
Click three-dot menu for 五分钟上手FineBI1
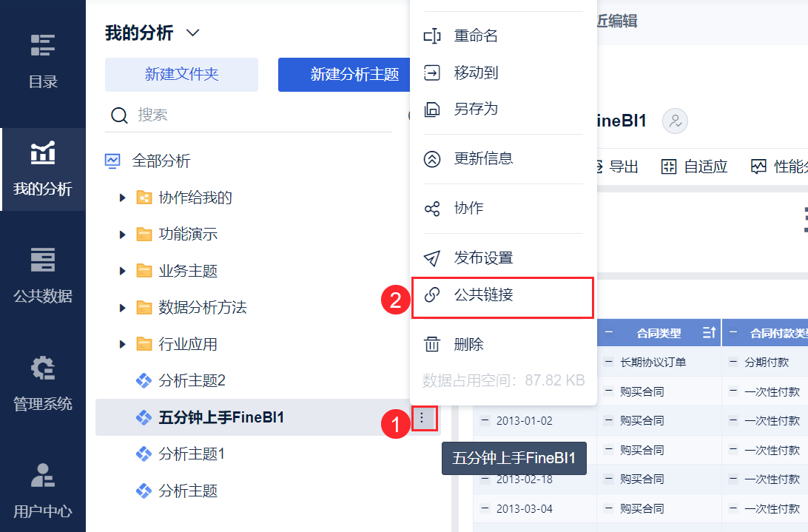coord(422,418)
